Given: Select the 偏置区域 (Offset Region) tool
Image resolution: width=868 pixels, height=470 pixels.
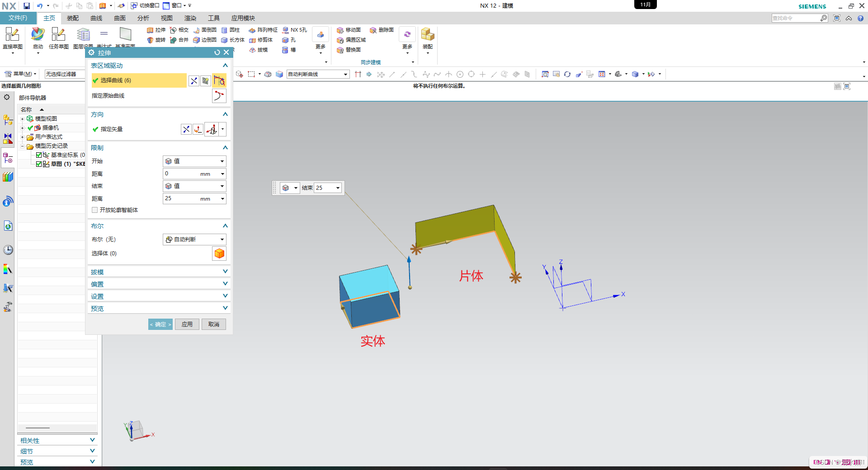Looking at the screenshot, I should point(351,40).
